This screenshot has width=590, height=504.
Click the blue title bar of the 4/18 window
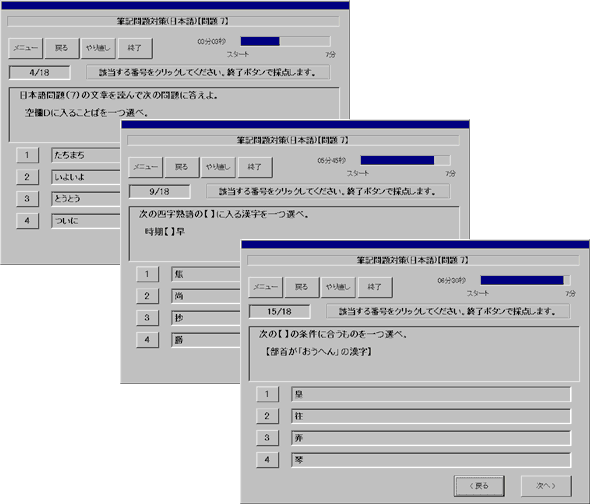tap(175, 5)
